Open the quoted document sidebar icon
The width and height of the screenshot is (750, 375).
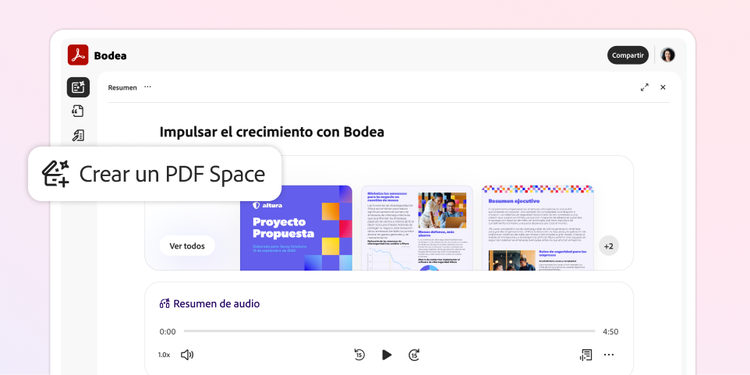78,111
